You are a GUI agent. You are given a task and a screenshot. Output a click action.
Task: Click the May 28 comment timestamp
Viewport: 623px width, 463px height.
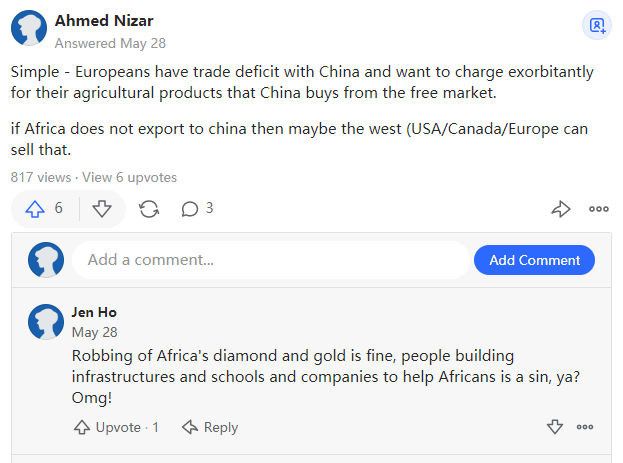point(94,332)
